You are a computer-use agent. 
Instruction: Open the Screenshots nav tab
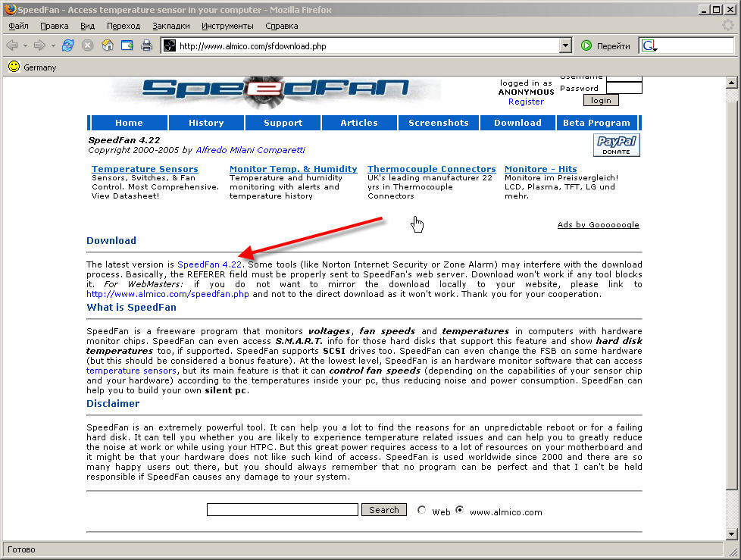439,123
